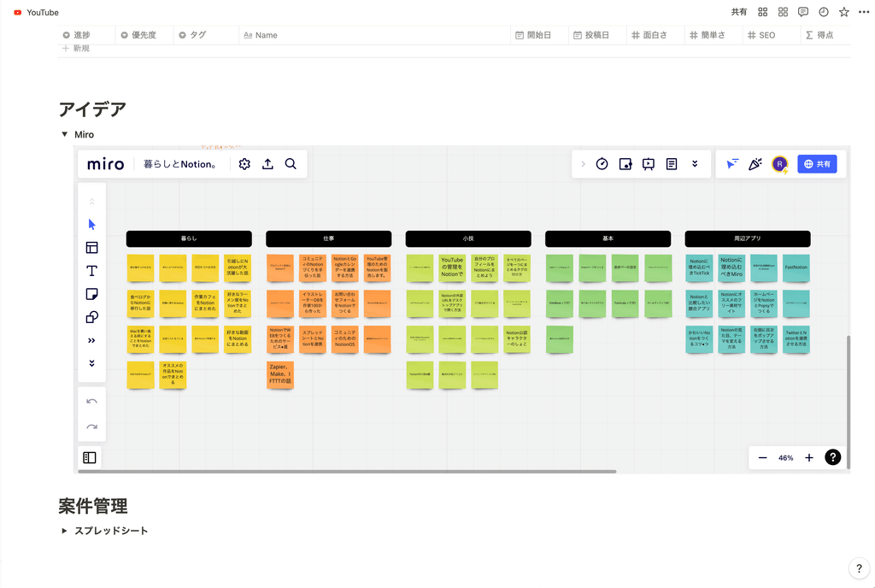This screenshot has width=875, height=588.
Task: Open Miro board settings gear
Action: coord(244,164)
